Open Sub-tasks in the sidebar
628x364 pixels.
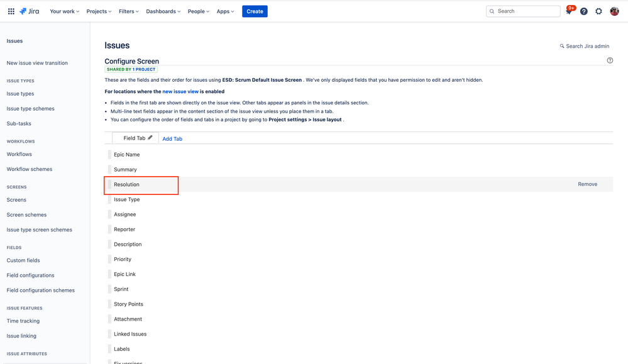[x=19, y=123]
